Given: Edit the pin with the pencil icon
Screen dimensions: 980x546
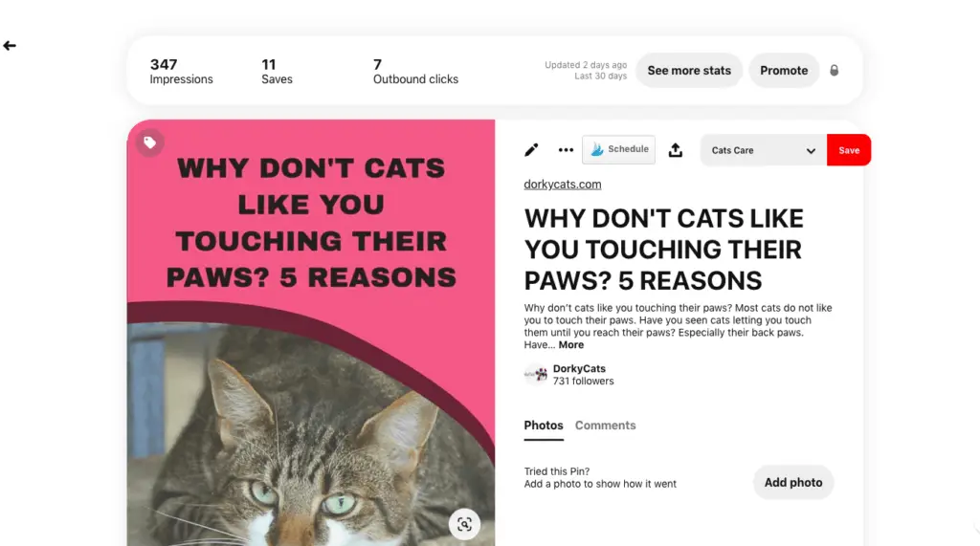Looking at the screenshot, I should pos(531,150).
